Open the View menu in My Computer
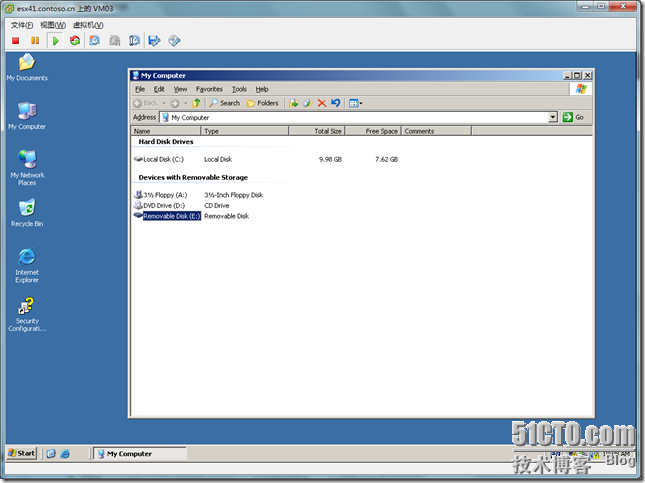 click(x=180, y=89)
